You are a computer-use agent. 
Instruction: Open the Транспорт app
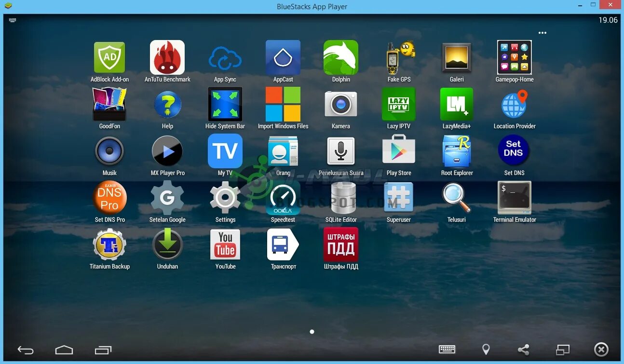pyautogui.click(x=283, y=244)
